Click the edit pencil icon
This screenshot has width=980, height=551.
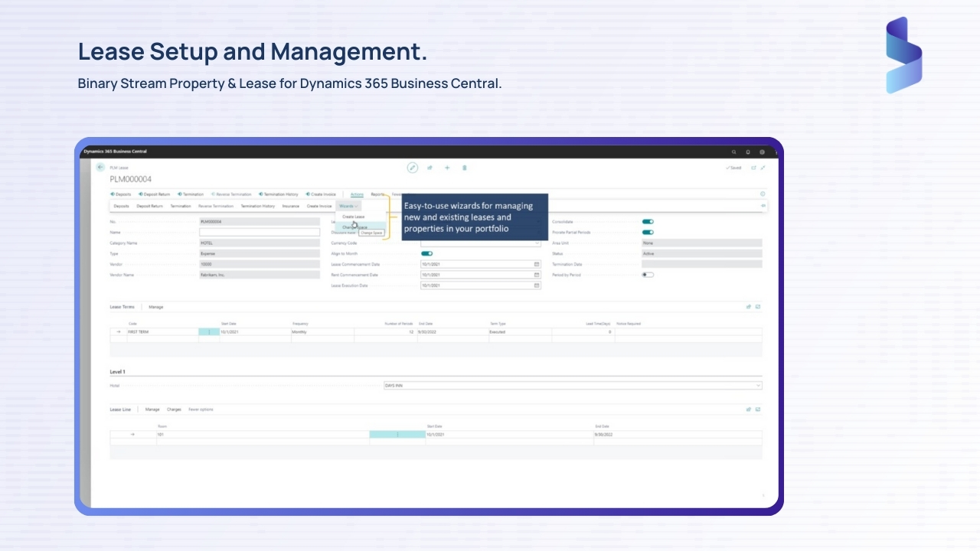click(x=412, y=168)
